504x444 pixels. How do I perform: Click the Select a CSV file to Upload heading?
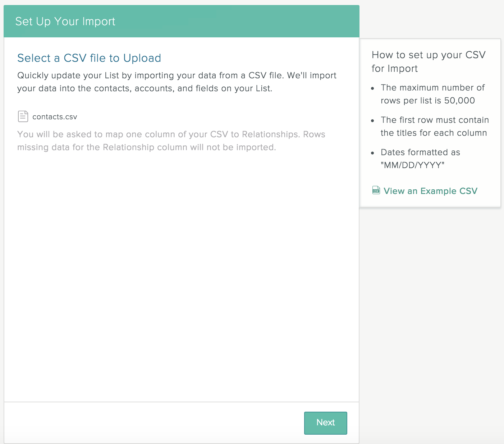(89, 58)
